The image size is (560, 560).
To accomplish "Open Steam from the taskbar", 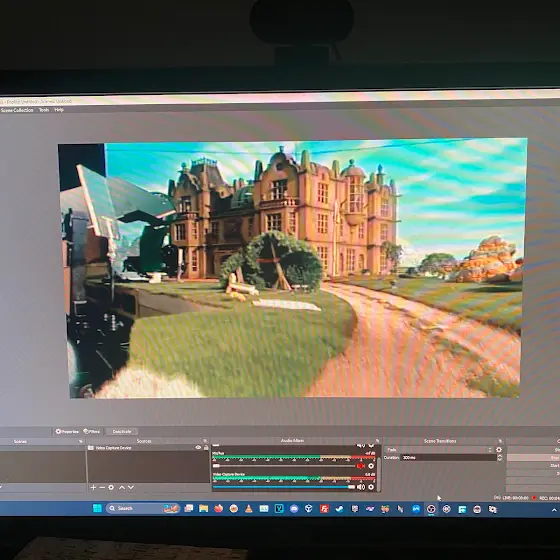I will pos(339,509).
